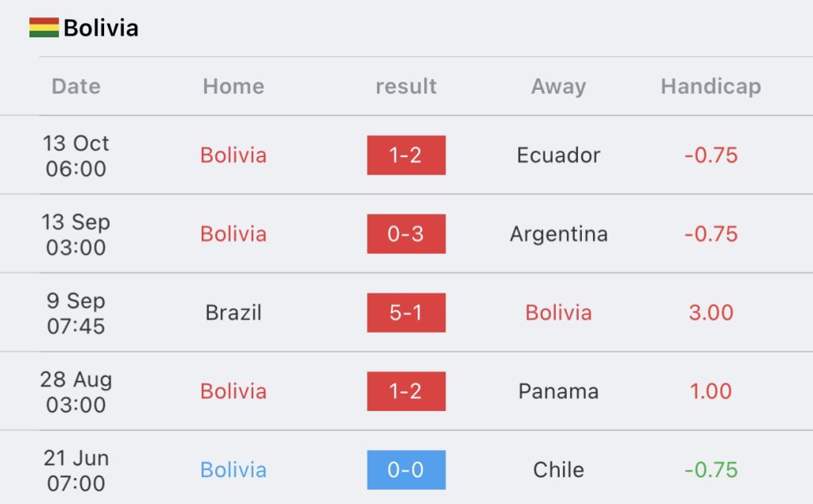Open the Bolivia team heading
This screenshot has height=504, width=813.
[x=101, y=28]
